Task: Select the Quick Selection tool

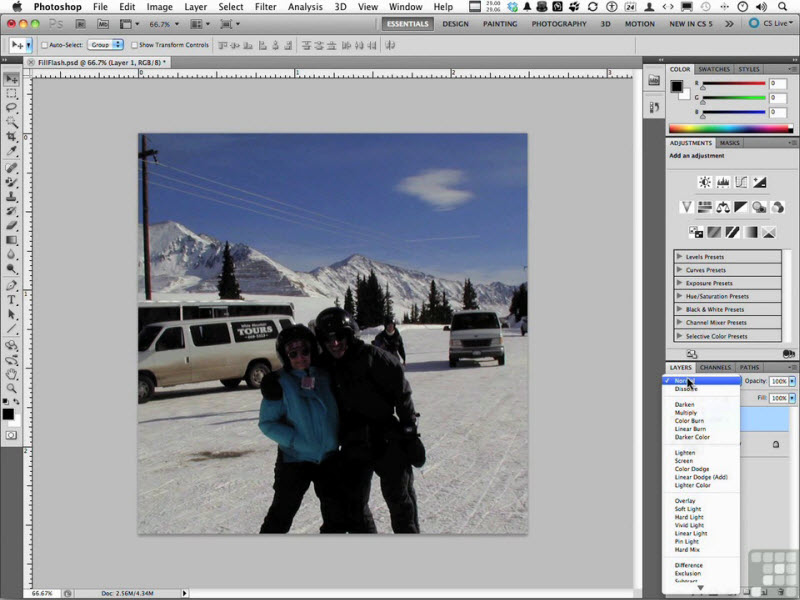Action: coord(12,122)
